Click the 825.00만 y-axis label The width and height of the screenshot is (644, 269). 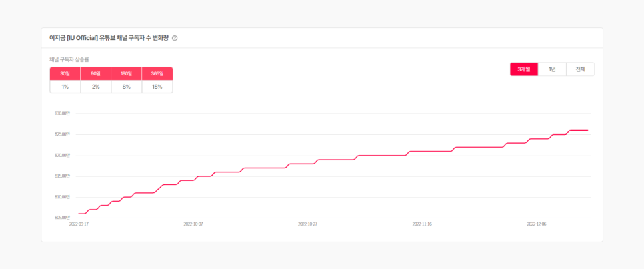(63, 135)
